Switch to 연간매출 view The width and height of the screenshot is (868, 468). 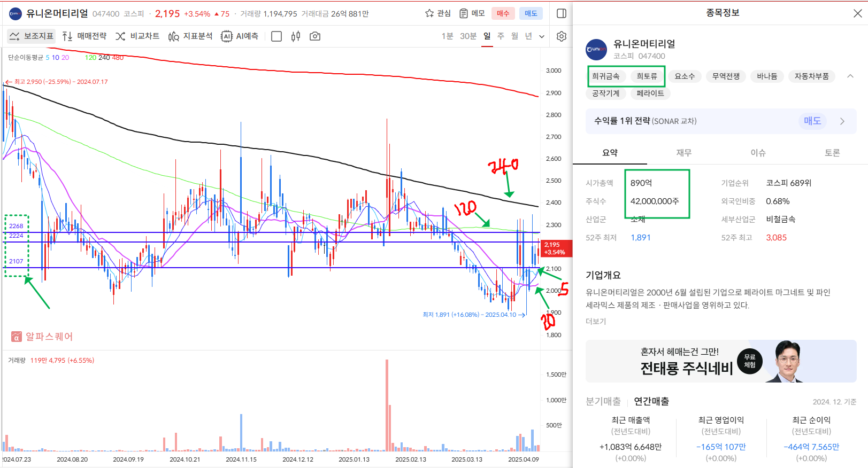click(651, 401)
